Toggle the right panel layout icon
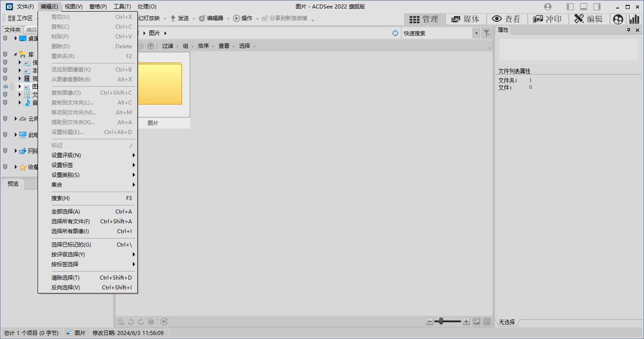 pos(597,7)
